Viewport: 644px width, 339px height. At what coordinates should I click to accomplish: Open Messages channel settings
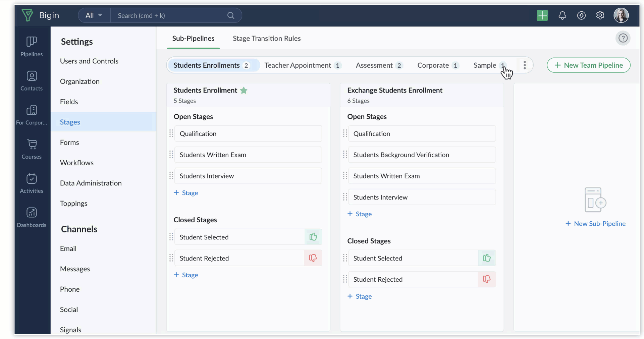point(75,269)
